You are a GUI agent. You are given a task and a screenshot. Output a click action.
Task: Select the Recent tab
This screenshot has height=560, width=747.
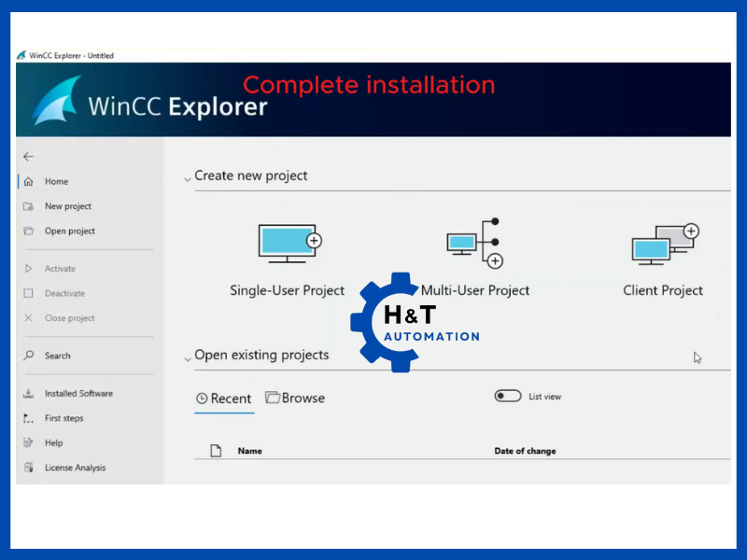tap(224, 399)
